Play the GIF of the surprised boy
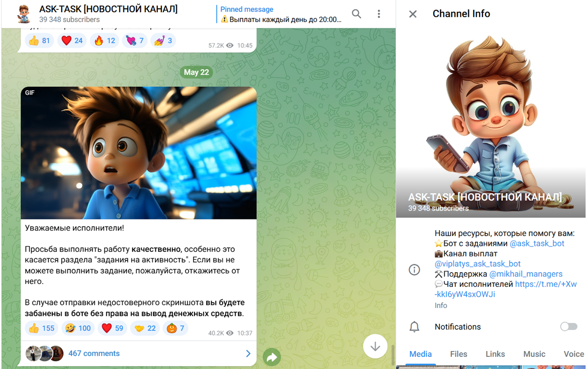 [139, 153]
